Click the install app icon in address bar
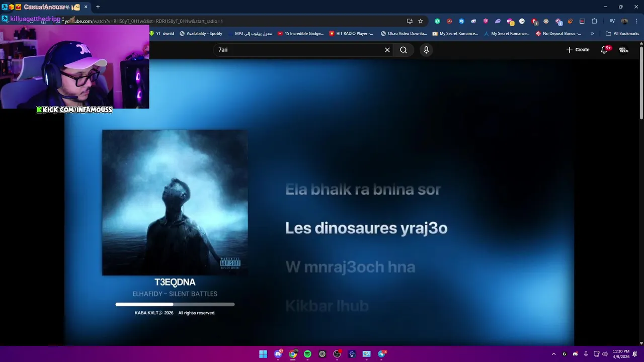This screenshot has width=644, height=362. point(410,21)
